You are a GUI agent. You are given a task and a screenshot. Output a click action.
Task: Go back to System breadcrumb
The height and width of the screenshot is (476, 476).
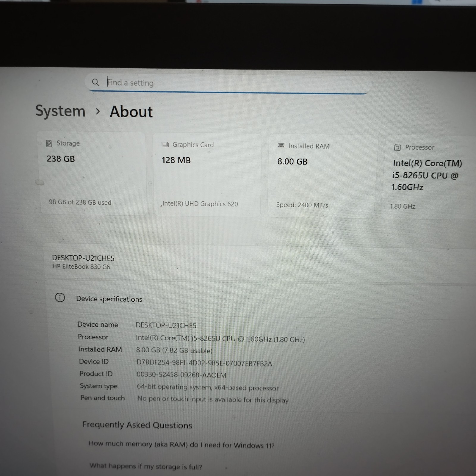click(x=60, y=111)
